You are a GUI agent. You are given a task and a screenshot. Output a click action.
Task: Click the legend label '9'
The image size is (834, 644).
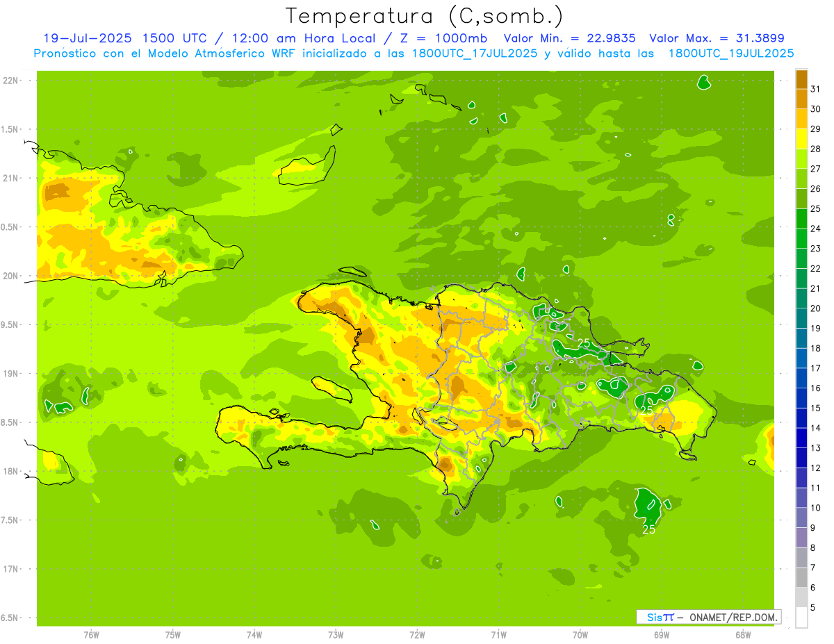(812, 528)
